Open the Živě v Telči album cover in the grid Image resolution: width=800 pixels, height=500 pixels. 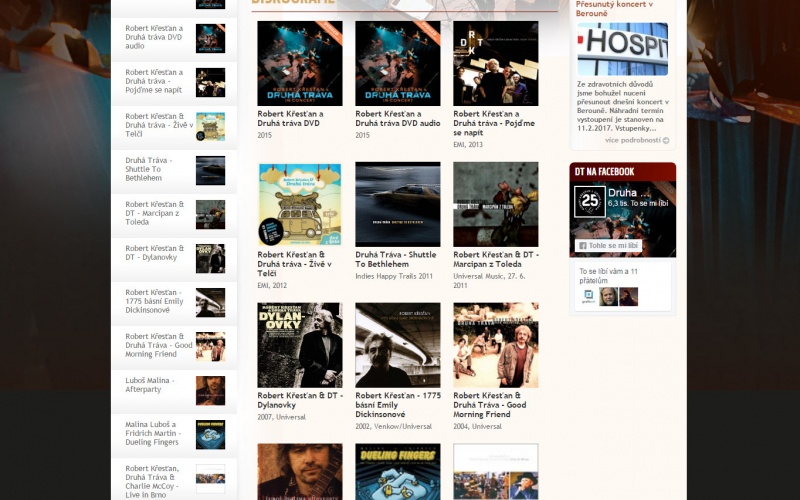(300, 204)
